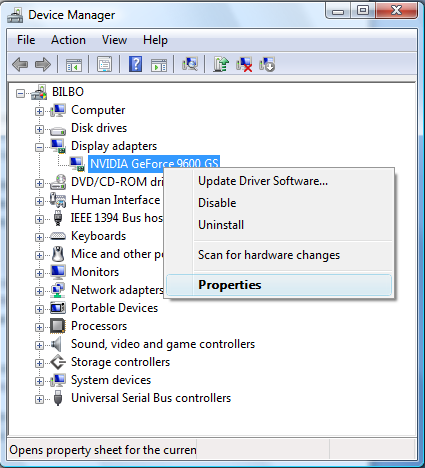Viewport: 425px width, 468px height.
Task: Click the Scan for hardware changes toolbar icon
Action: [x=190, y=64]
